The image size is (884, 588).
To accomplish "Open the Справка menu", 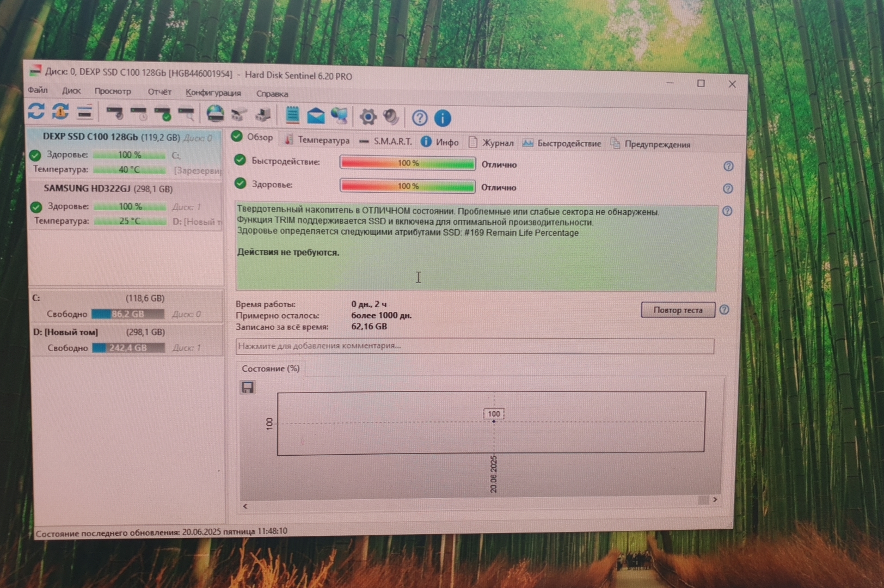I will coord(272,94).
